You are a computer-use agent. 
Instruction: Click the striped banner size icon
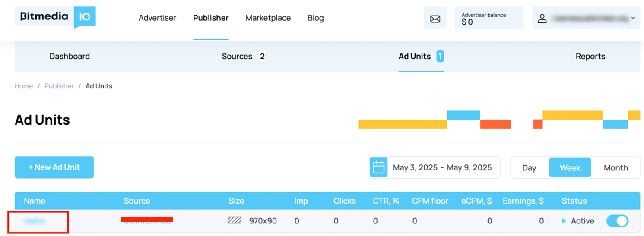234,220
